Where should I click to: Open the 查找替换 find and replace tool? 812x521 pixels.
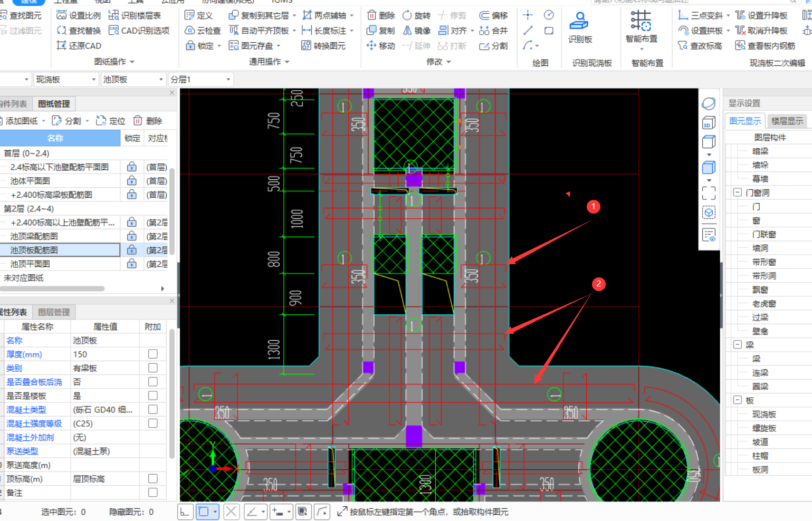(x=79, y=31)
